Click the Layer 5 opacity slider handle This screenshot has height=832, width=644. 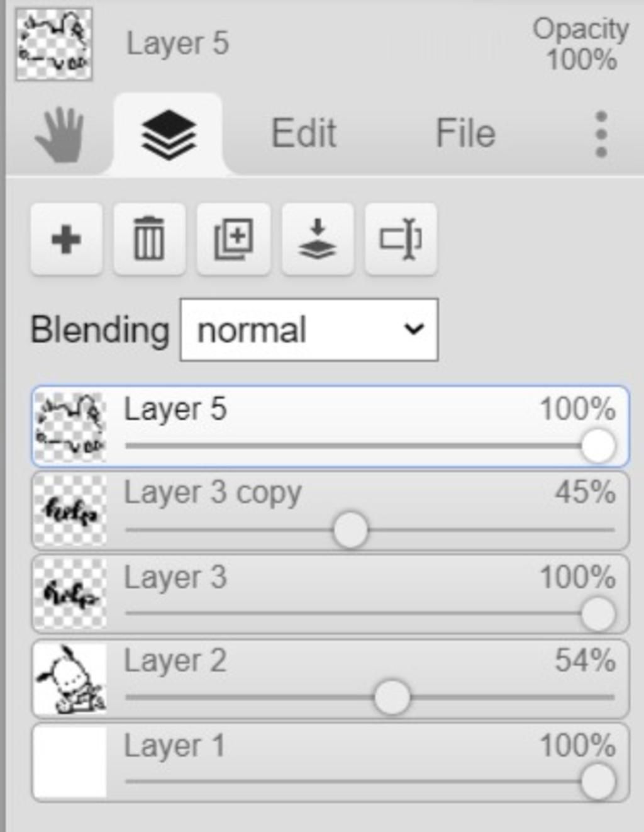click(x=598, y=446)
